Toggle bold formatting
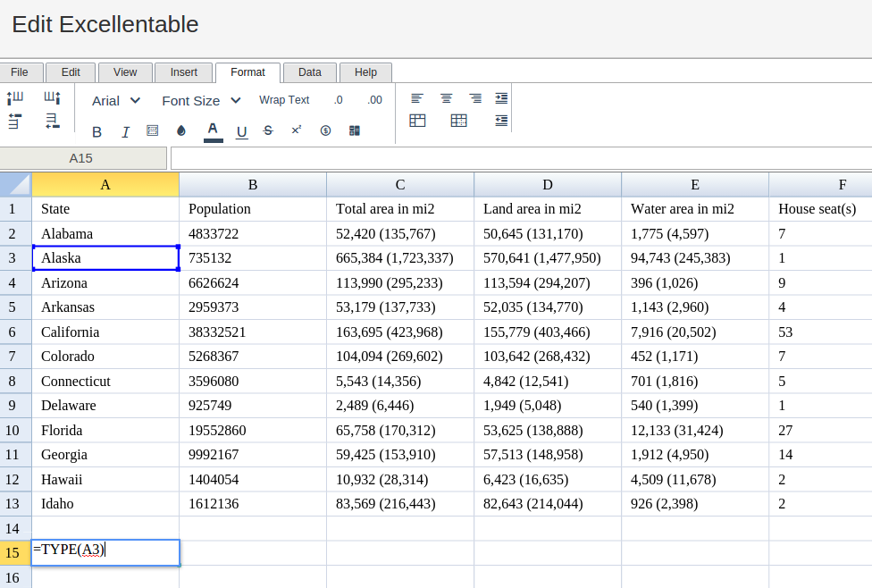The image size is (872, 588). [96, 131]
